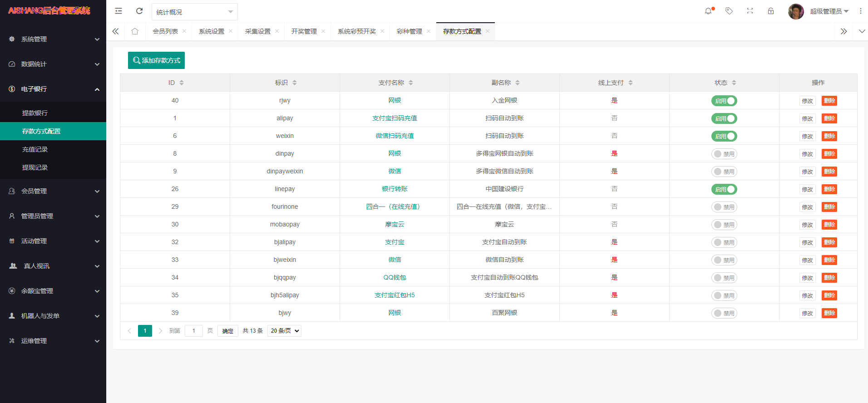
Task: Enter fullscreen mode via expand icon
Action: point(750,11)
